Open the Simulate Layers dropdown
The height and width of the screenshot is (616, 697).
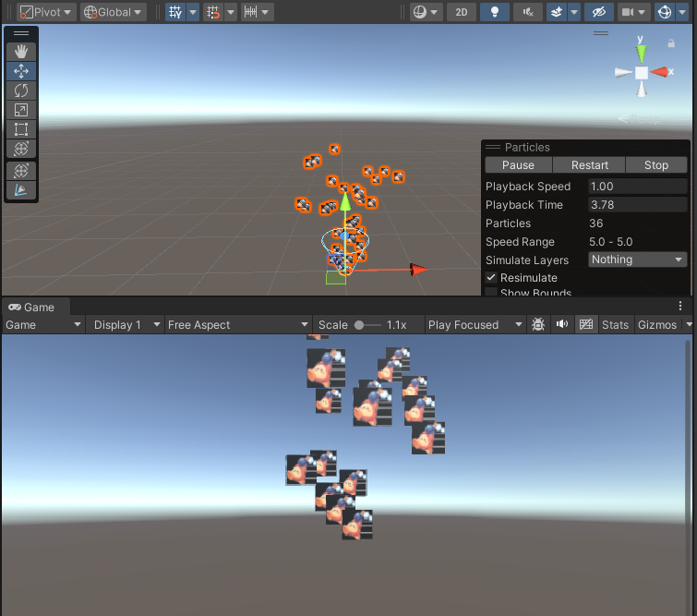point(637,260)
